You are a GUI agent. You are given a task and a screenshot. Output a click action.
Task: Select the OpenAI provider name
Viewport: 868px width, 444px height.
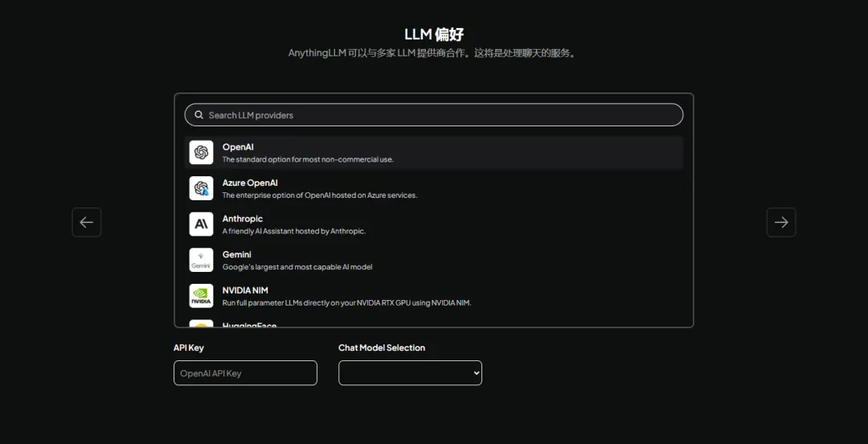(238, 147)
